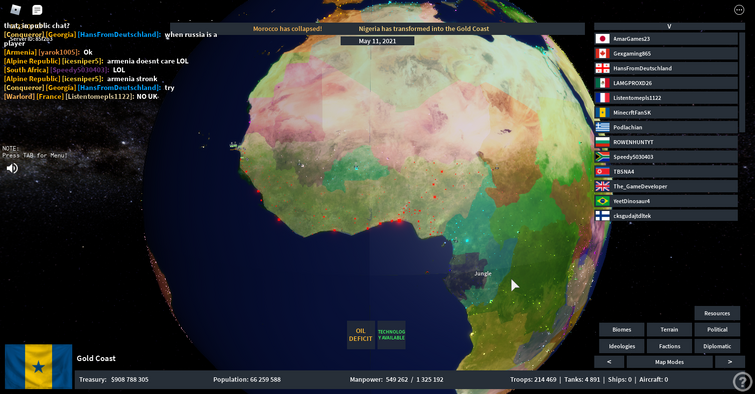Image resolution: width=755 pixels, height=394 pixels.
Task: Show the Resources map mode
Action: tap(717, 313)
